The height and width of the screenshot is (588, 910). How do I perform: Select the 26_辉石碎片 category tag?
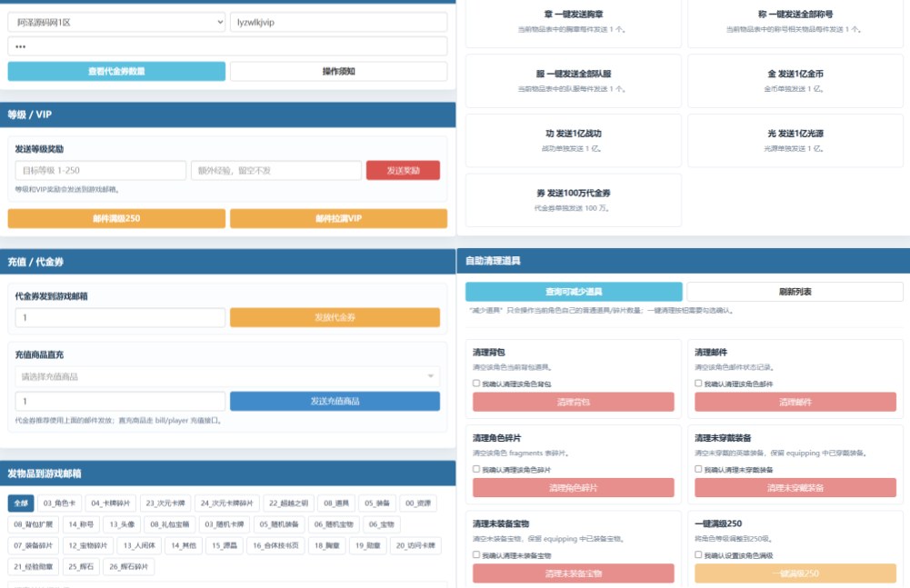(129, 566)
